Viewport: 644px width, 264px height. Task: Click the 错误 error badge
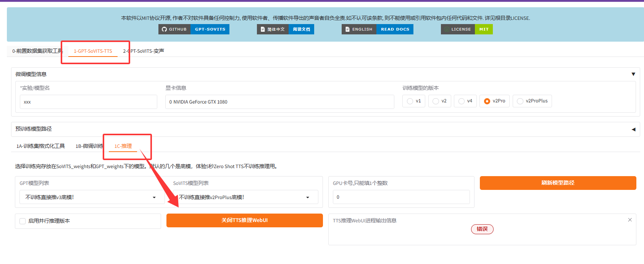pos(482,229)
